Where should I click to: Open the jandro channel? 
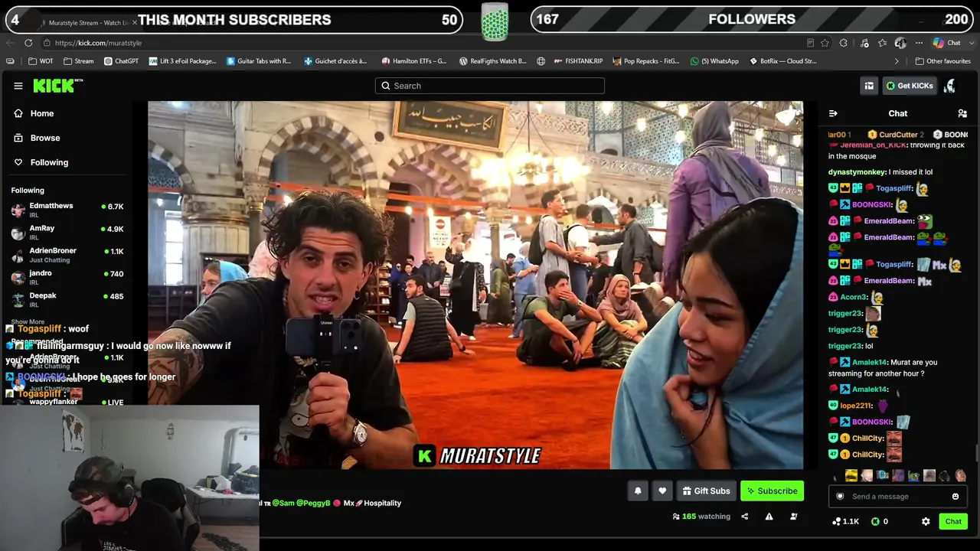pos(67,276)
